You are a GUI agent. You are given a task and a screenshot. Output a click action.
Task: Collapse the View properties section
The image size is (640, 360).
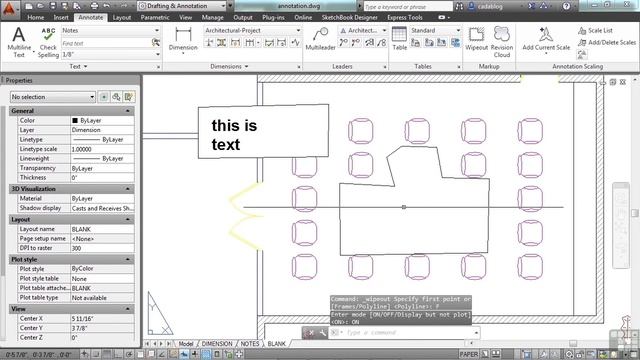pos(127,309)
